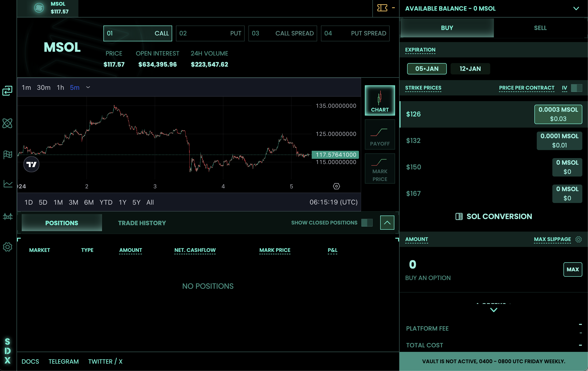Open the atom-shaped sidebar icon
The height and width of the screenshot is (371, 588).
[x=7, y=123]
